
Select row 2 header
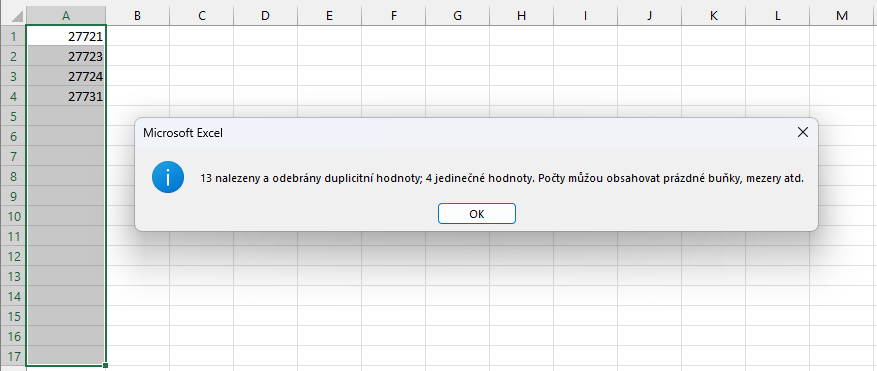[13, 57]
